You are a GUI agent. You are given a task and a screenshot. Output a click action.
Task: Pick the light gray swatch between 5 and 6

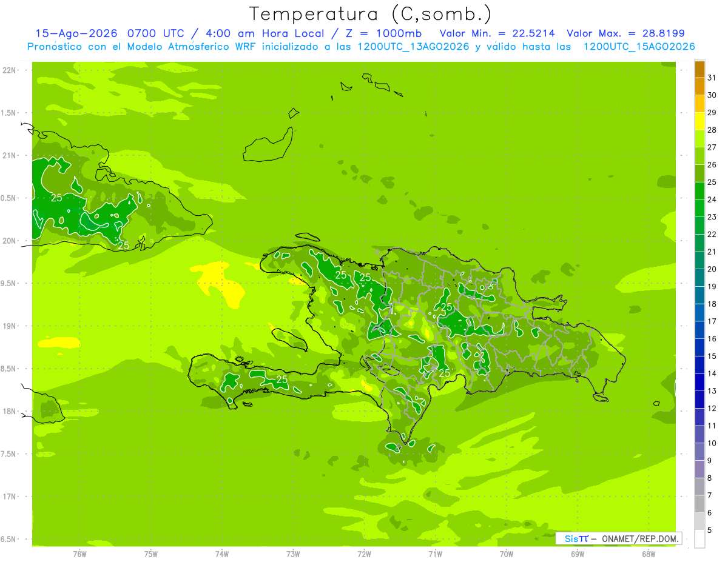700,521
